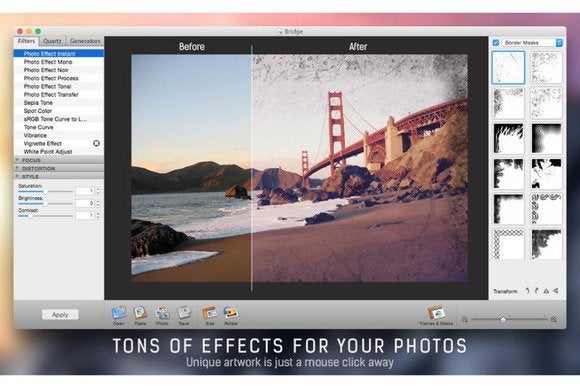The height and width of the screenshot is (388, 580).
Task: Remove Vignette Effect with its X icon
Action: [96, 143]
